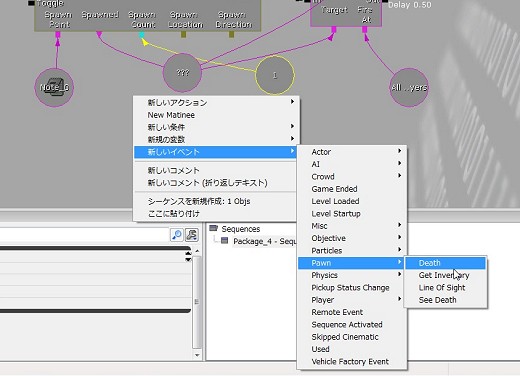Click the search magnifier icon in properties panel
This screenshot has height=376, width=520.
(177, 235)
